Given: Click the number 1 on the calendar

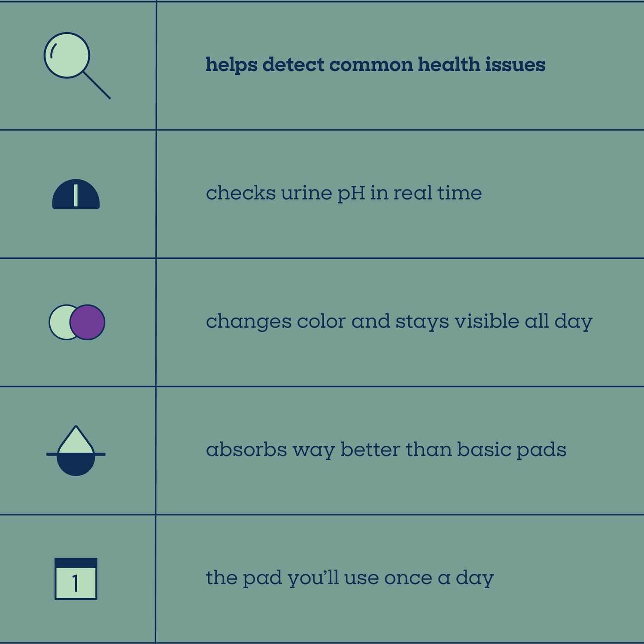Looking at the screenshot, I should click(76, 584).
